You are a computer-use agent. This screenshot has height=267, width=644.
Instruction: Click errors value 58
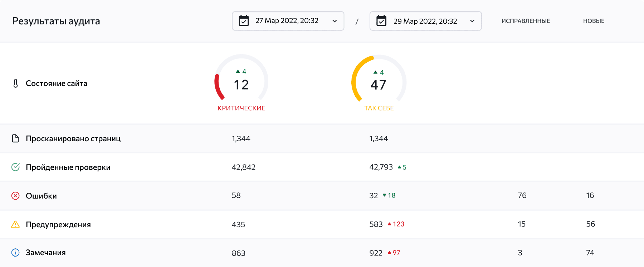point(236,195)
